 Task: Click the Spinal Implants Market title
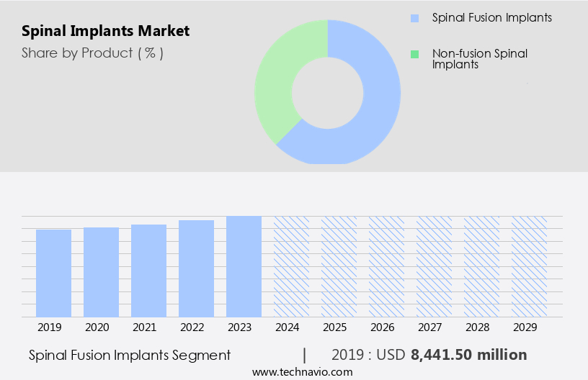click(x=105, y=31)
